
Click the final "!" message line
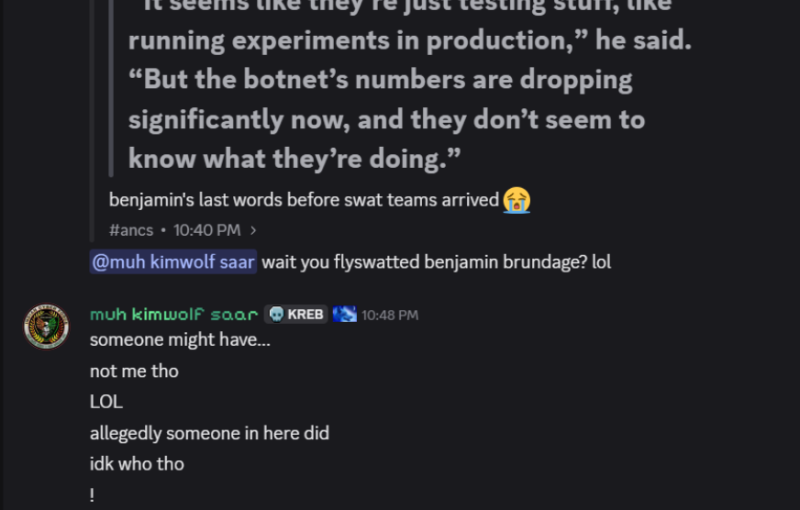(92, 495)
